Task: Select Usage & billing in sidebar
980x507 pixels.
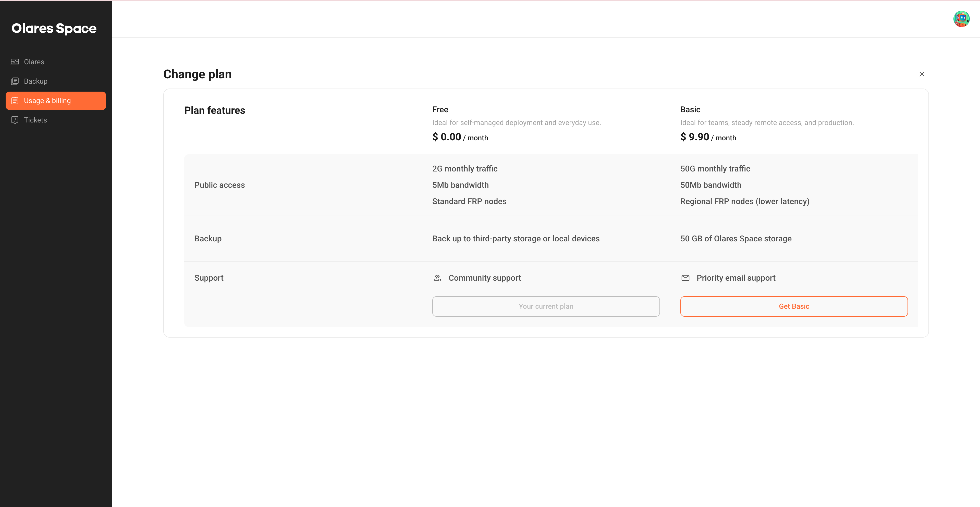Action: pos(56,101)
